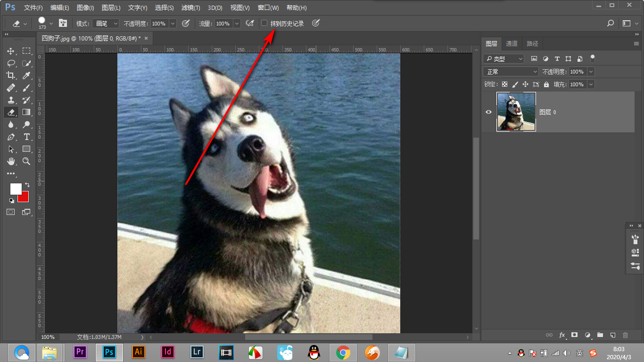644x362 pixels.
Task: Hide layer 0 with the eye icon
Action: pos(489,112)
